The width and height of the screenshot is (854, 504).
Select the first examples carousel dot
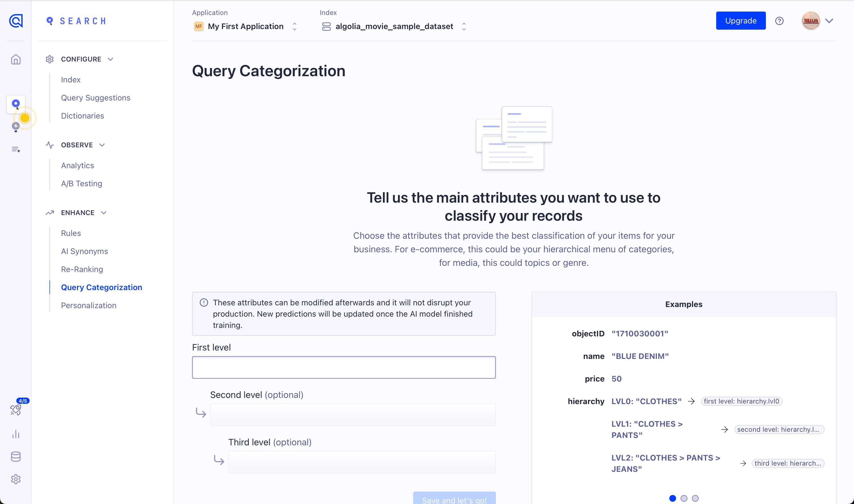coord(672,498)
